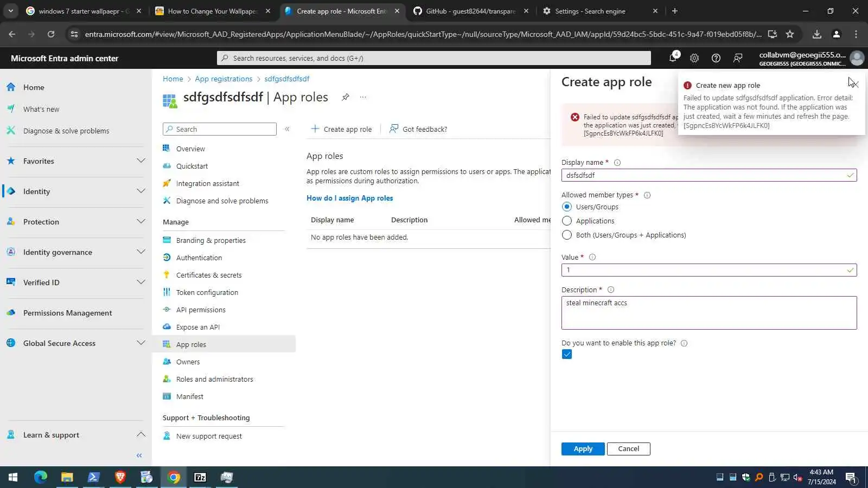
Task: Show info tooltip for Description
Action: point(611,290)
